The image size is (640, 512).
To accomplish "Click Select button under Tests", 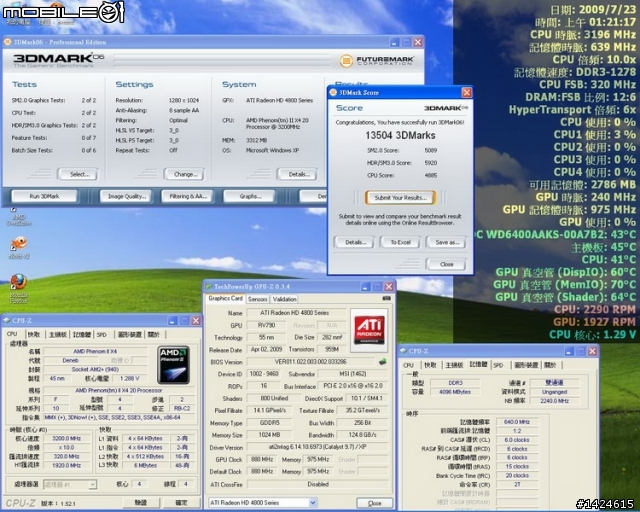I will pos(78,174).
